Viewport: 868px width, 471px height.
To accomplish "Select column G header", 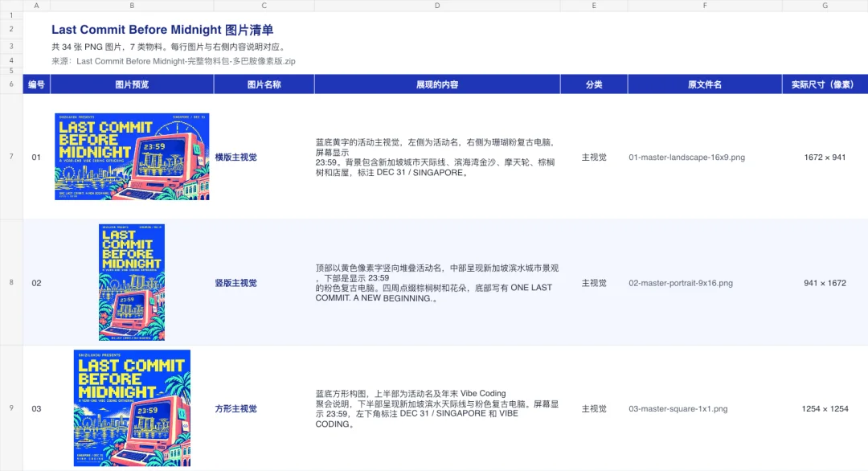I will tap(825, 6).
